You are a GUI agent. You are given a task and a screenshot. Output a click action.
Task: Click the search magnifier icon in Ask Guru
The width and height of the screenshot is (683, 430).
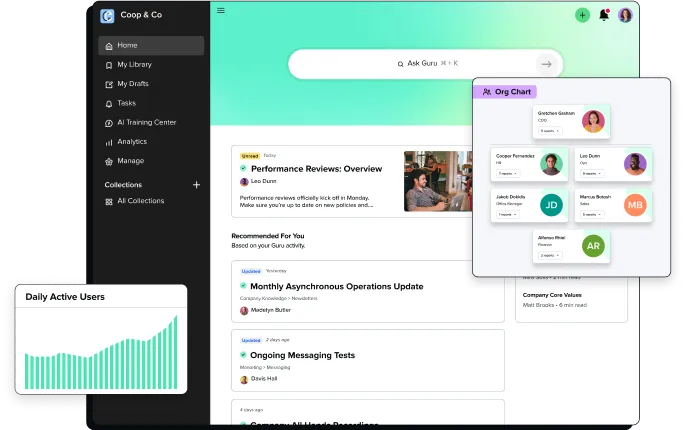400,64
